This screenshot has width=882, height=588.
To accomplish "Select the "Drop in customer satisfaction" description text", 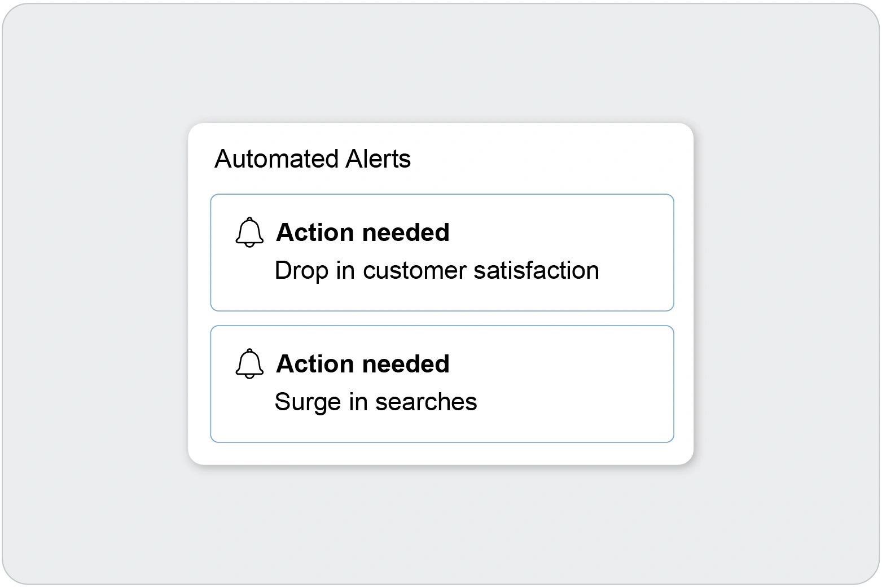I will (x=436, y=270).
